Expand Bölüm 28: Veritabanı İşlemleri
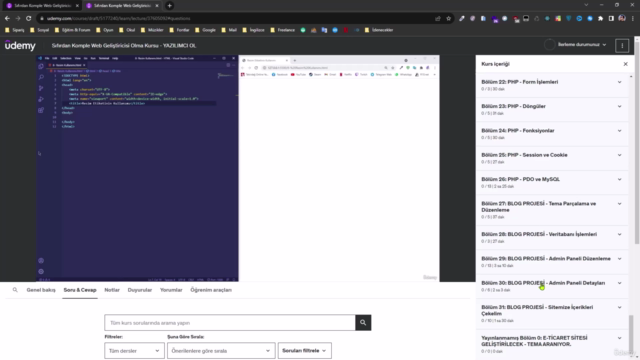Image resolution: width=640 pixels, height=360 pixels. tap(552, 238)
